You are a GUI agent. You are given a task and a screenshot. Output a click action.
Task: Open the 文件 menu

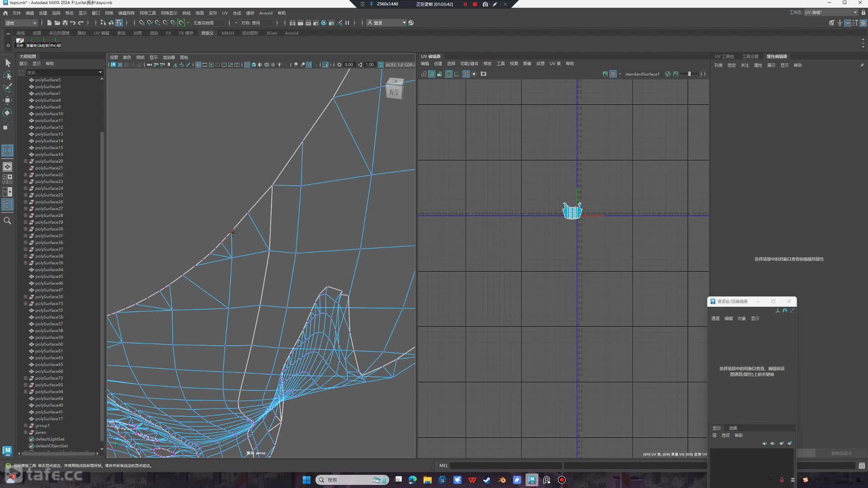click(17, 13)
